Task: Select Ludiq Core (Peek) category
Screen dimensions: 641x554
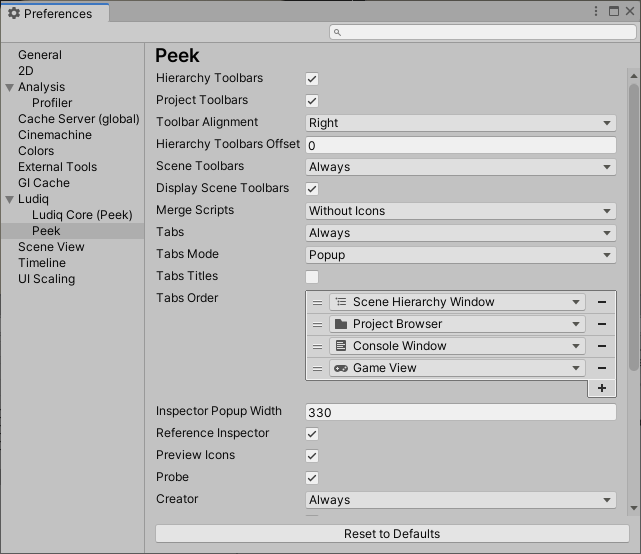Action: point(82,215)
